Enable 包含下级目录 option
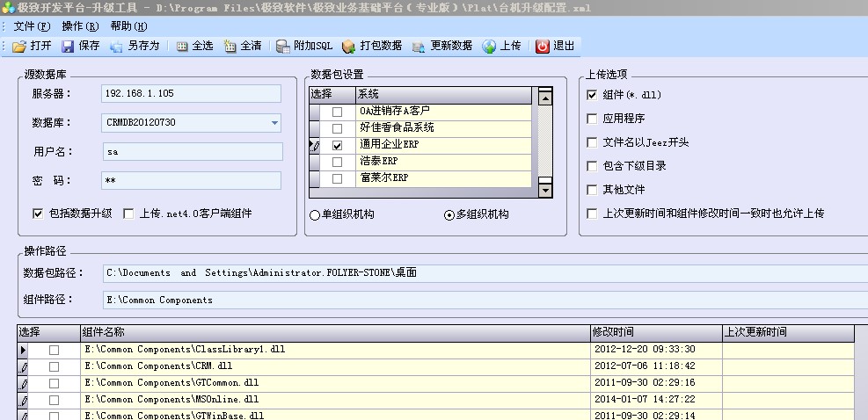The width and height of the screenshot is (868, 420). coord(592,166)
